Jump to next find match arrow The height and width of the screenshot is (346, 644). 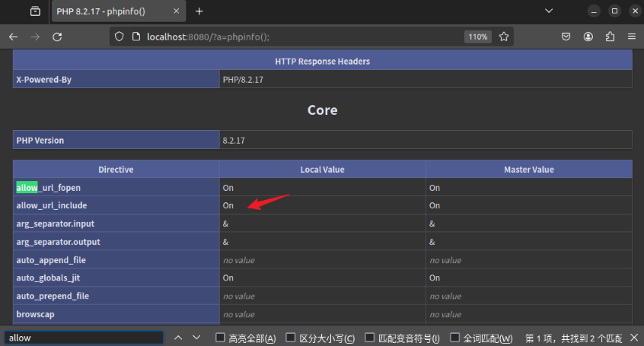(196, 338)
